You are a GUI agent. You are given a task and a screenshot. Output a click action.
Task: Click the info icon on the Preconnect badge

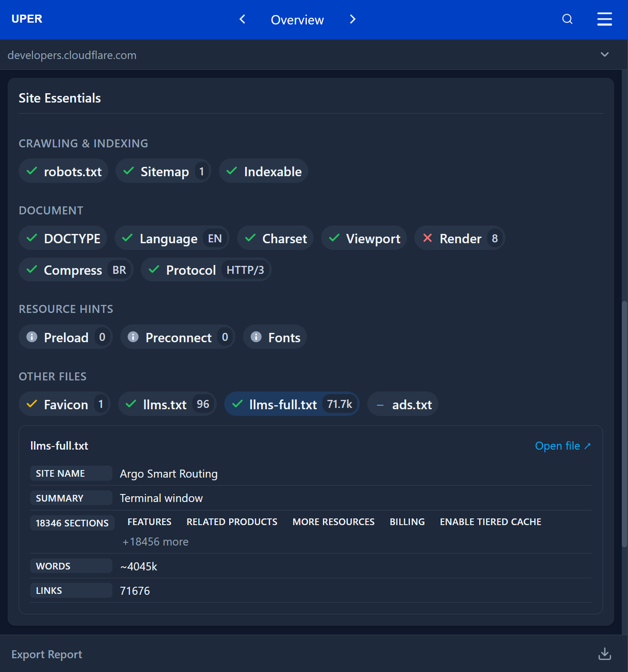tap(133, 337)
